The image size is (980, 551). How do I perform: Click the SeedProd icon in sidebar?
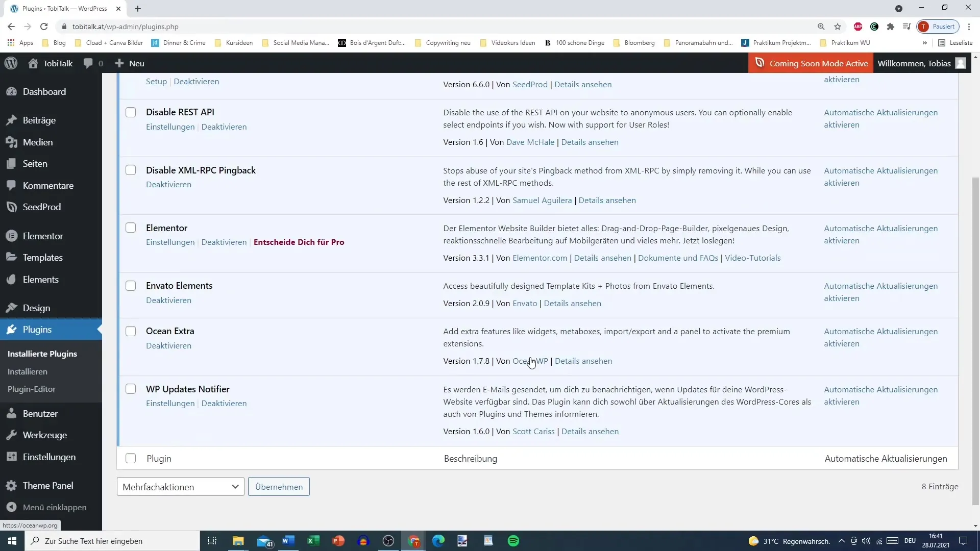pos(11,207)
